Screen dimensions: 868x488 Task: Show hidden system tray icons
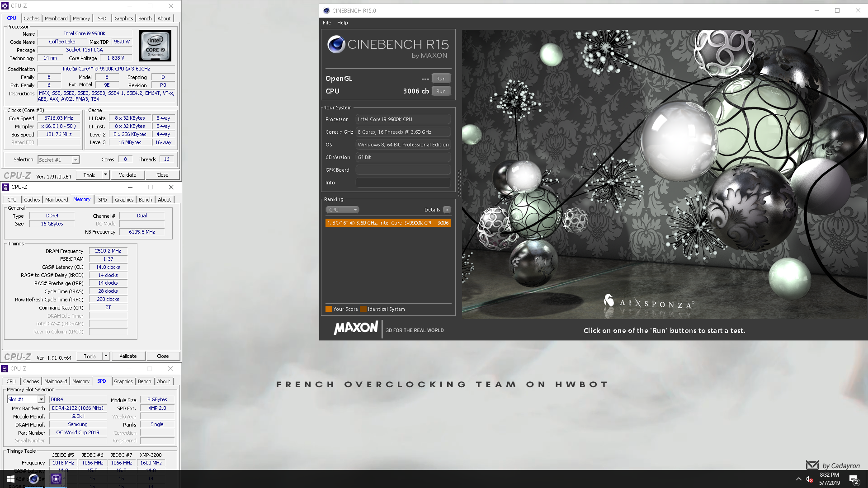pos(798,479)
